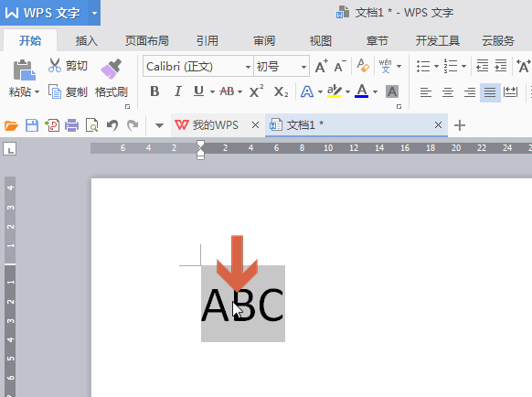Redo the last undone action
This screenshot has width=532, height=397.
(133, 125)
